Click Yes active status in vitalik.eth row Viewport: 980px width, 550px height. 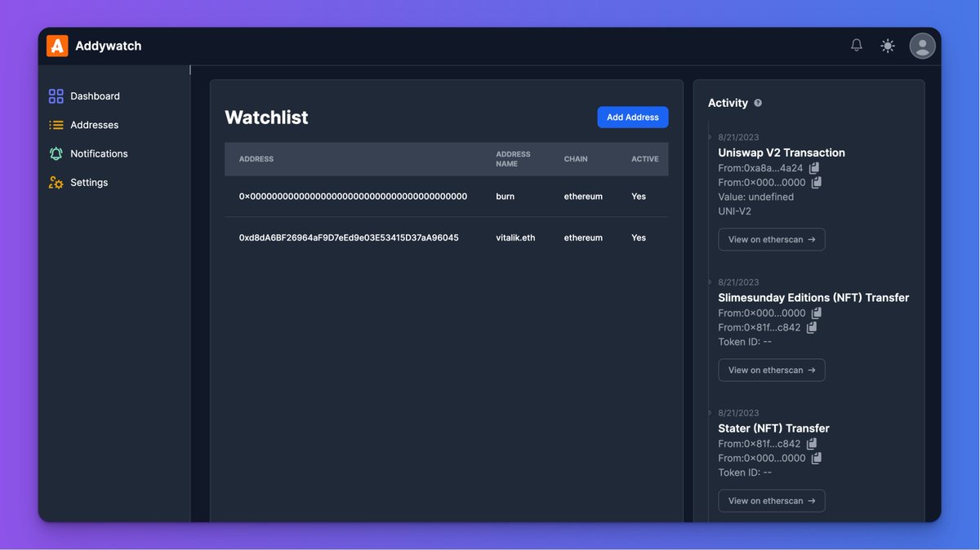tap(639, 238)
